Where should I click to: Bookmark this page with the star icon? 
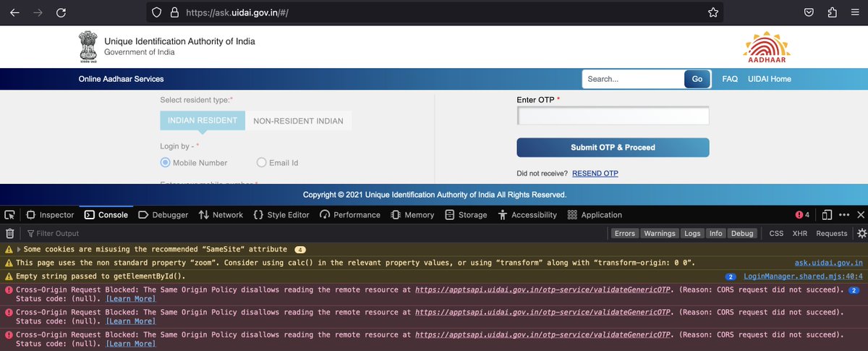[712, 12]
